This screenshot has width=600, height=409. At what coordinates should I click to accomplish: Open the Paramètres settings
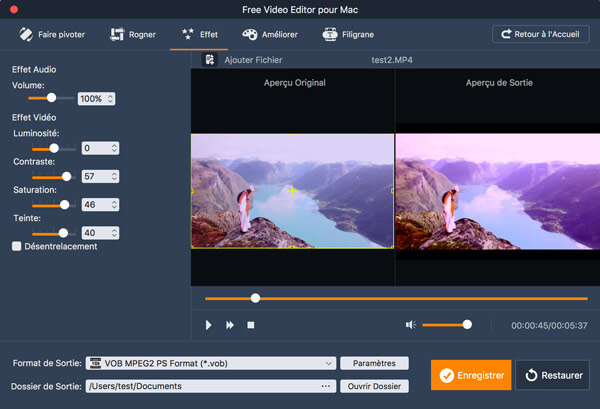(x=374, y=363)
